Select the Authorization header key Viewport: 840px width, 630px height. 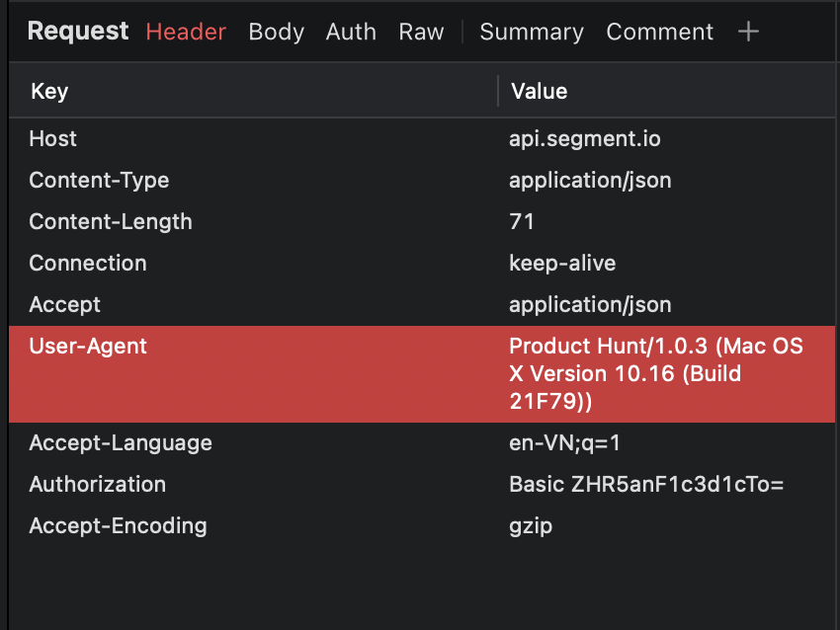click(x=98, y=485)
